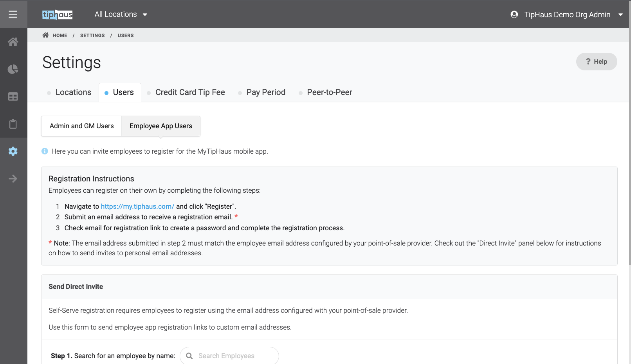
Task: Click the Help button
Action: click(x=596, y=62)
